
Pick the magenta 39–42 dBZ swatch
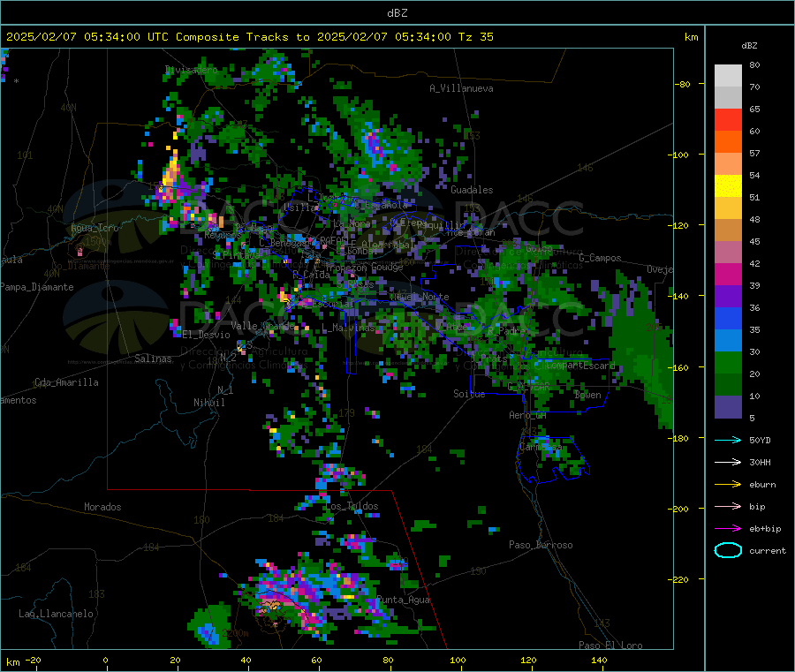pyautogui.click(x=728, y=275)
